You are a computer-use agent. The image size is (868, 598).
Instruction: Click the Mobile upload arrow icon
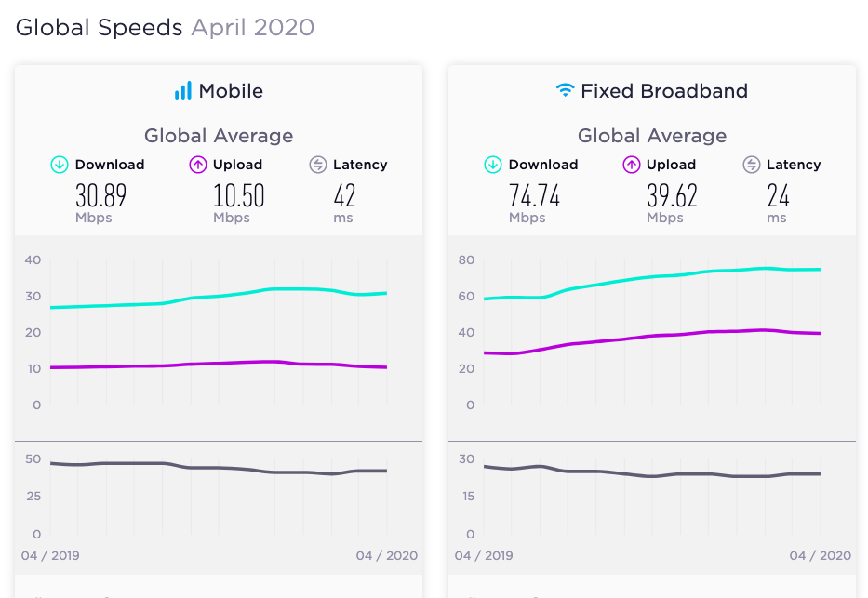[x=197, y=165]
